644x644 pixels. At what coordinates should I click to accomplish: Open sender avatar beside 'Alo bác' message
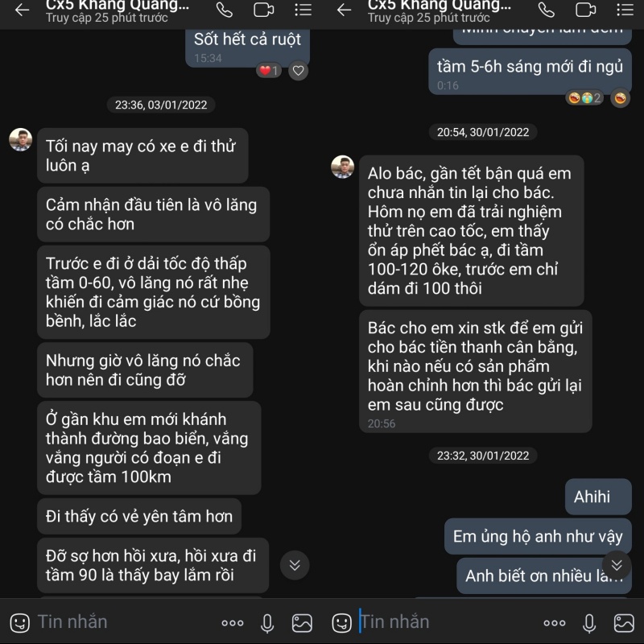click(x=343, y=167)
